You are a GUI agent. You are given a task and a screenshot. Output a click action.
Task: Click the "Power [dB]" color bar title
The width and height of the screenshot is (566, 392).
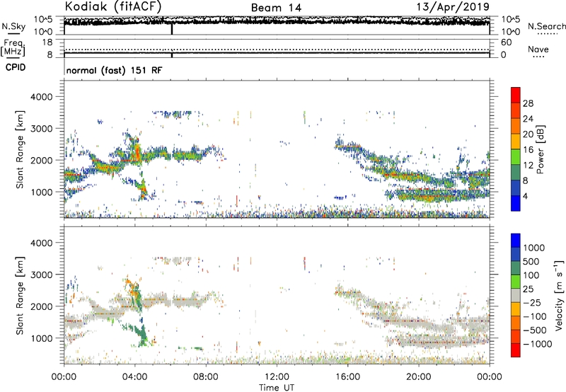coord(540,149)
